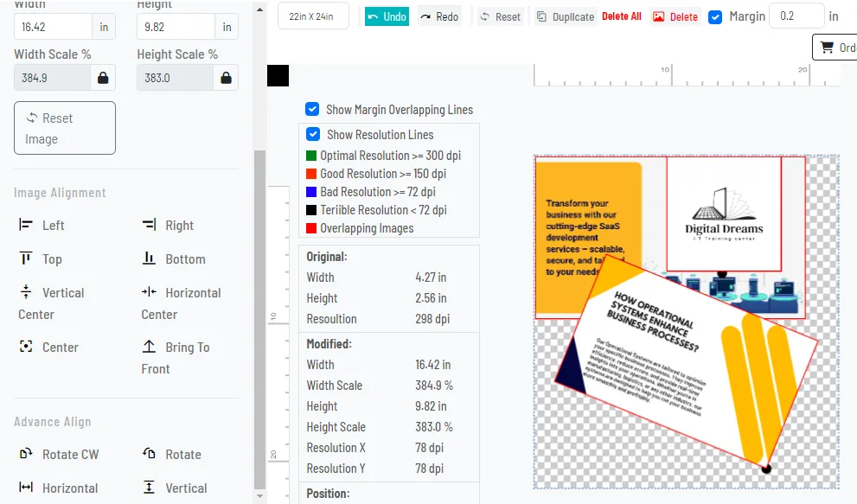Click the black color swatch
Screen dimensions: 857x504
click(x=278, y=76)
